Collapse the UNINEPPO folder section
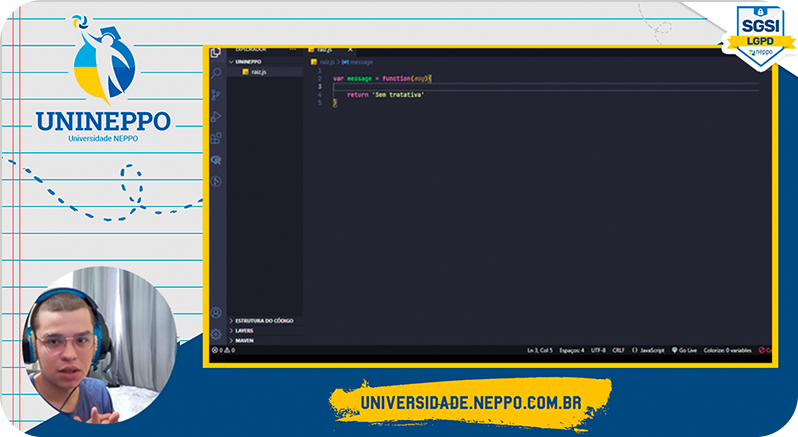798x437 pixels. [x=265, y=62]
